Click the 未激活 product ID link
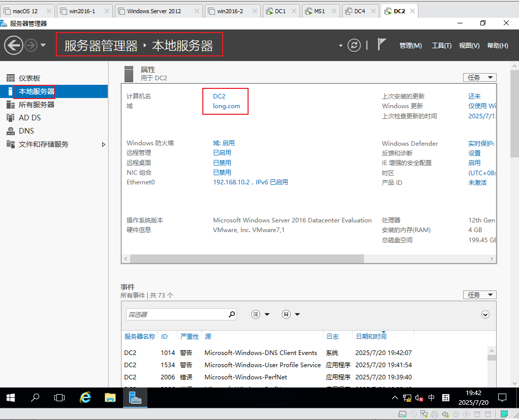 477,182
